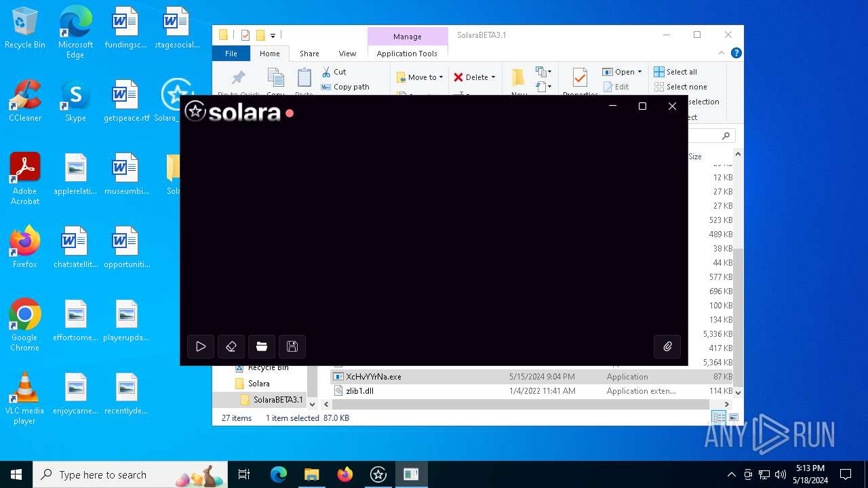The width and height of the screenshot is (868, 488).
Task: Select the getspeace.rtf document
Action: tap(126, 101)
